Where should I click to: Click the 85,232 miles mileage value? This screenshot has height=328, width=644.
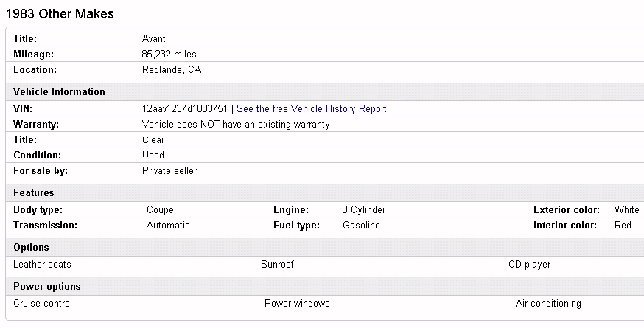pos(169,54)
